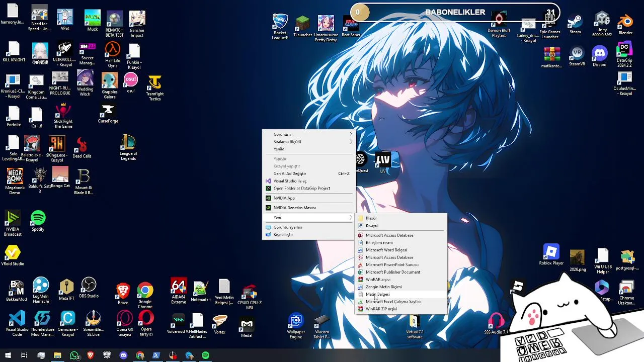Expand the Görünüm submenu arrow
This screenshot has height=362, width=644.
tap(351, 134)
